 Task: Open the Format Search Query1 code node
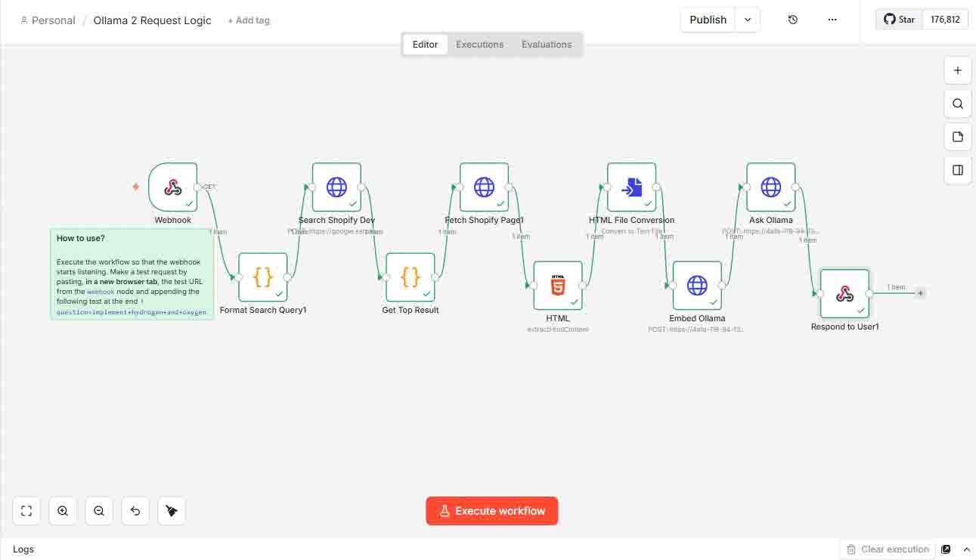pos(262,277)
